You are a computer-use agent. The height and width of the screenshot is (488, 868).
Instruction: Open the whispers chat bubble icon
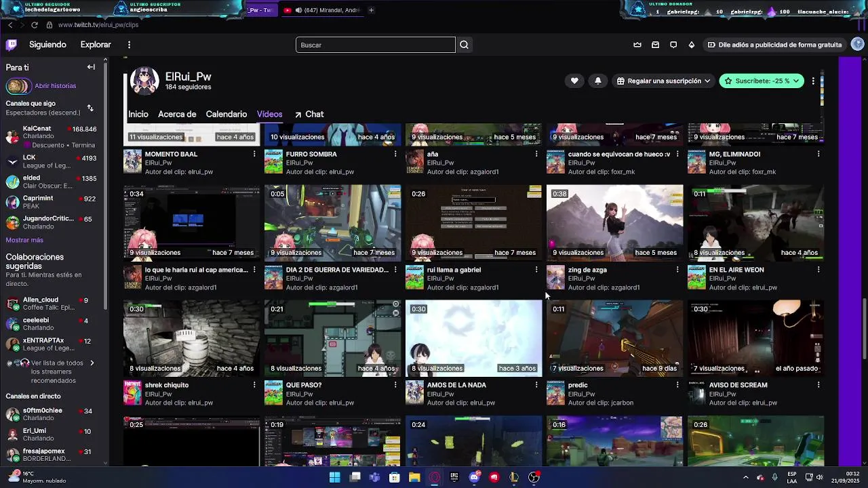pos(673,45)
